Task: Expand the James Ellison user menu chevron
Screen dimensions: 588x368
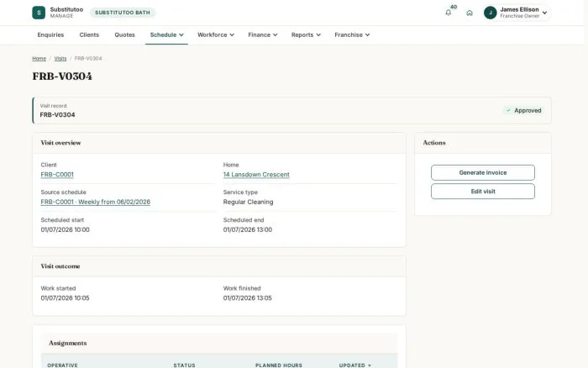Action: point(545,13)
